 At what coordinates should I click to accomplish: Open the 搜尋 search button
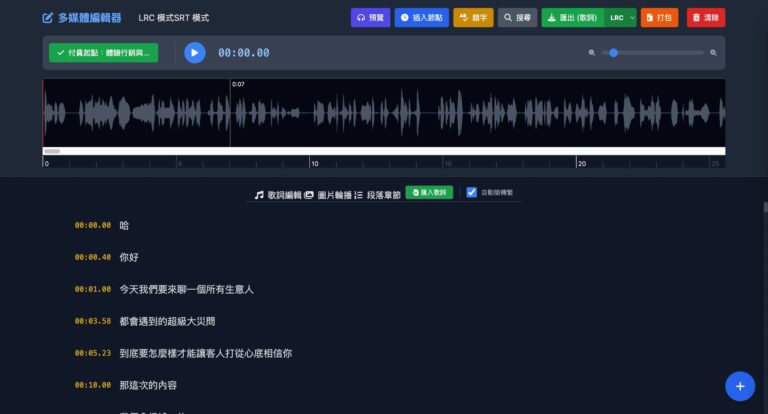[x=517, y=18]
